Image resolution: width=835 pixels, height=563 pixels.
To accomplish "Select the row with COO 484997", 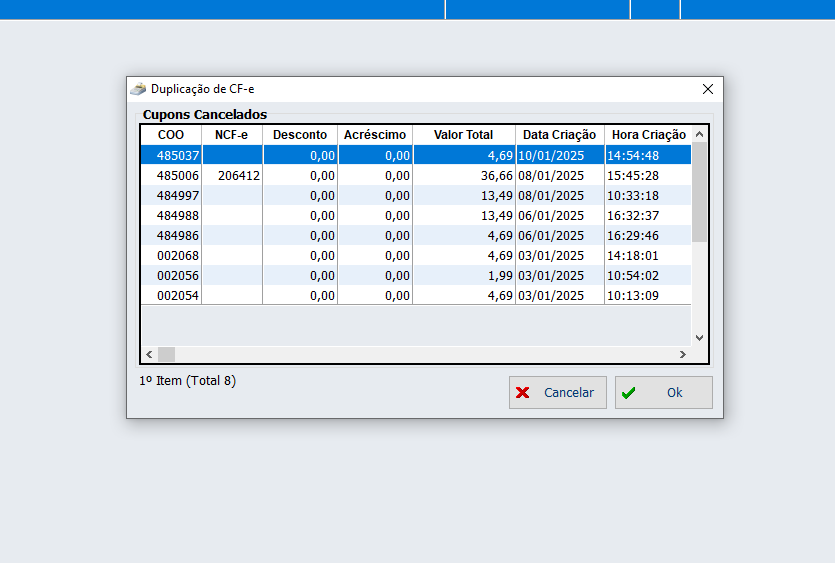I will pos(178,196).
